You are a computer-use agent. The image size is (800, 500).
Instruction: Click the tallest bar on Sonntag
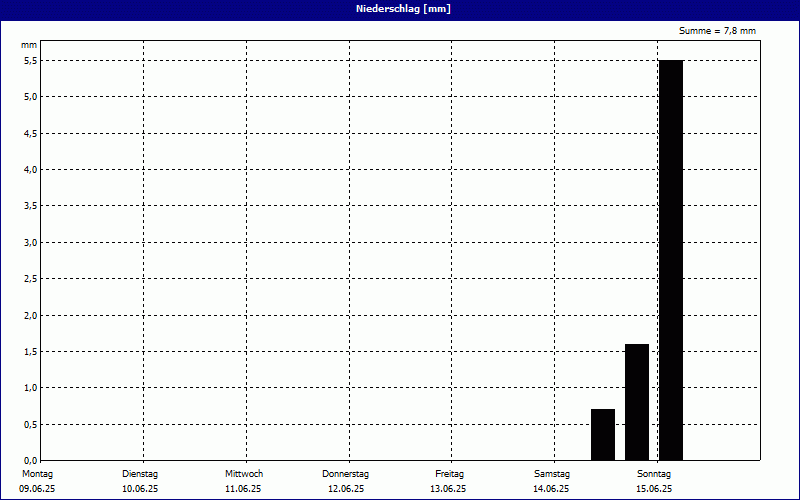click(x=671, y=260)
